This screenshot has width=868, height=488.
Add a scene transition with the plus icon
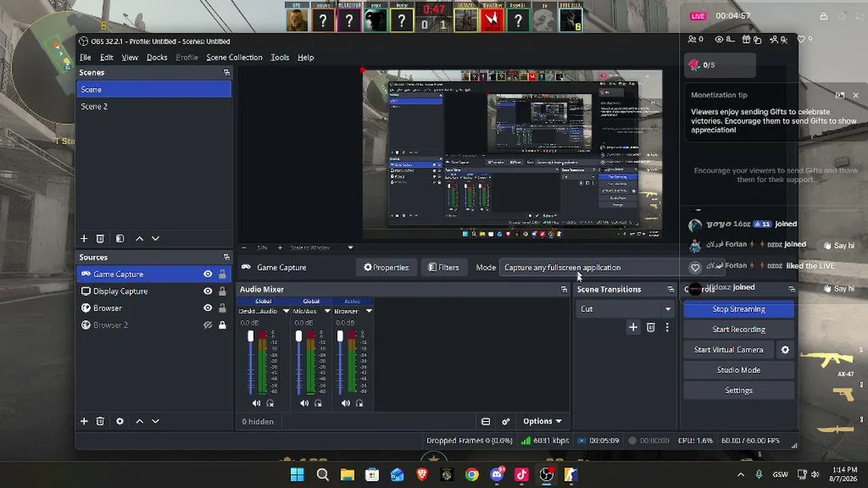(x=633, y=327)
